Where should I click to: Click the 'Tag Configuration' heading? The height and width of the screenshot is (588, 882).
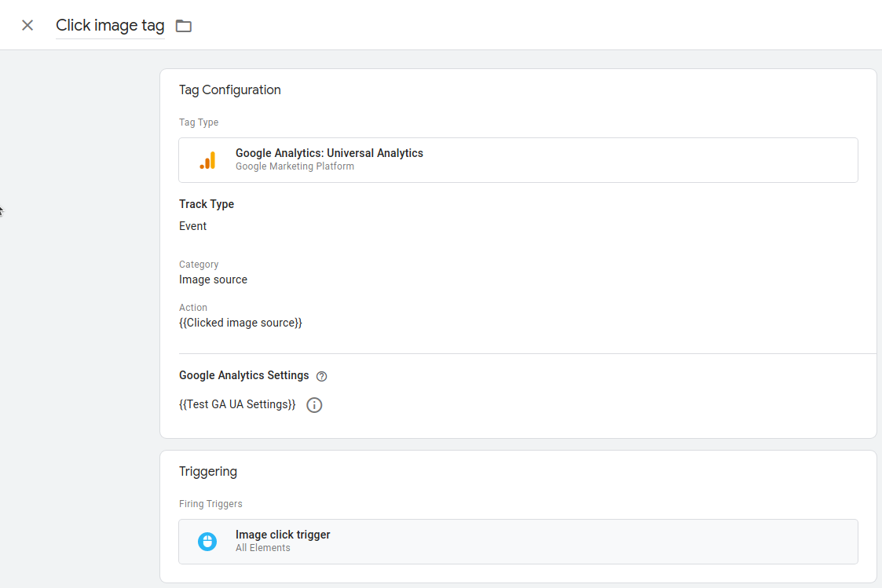pos(229,89)
